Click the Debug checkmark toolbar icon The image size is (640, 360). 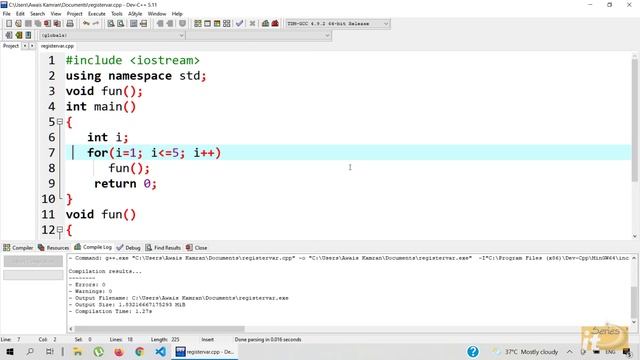(x=240, y=24)
